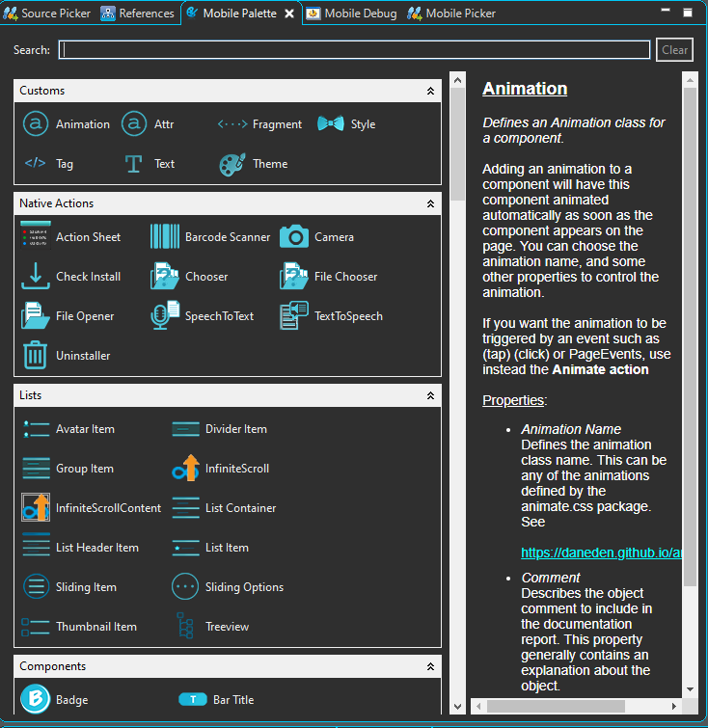Image resolution: width=708 pixels, height=728 pixels.
Task: Open the References tab
Action: click(x=138, y=13)
